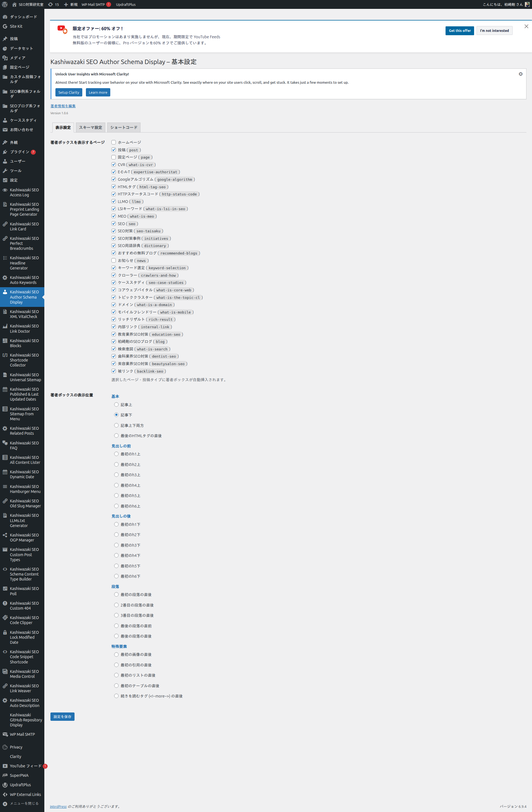Follow the 著者情報を編集 link
Viewport: 532px width, 812px height.
point(63,106)
